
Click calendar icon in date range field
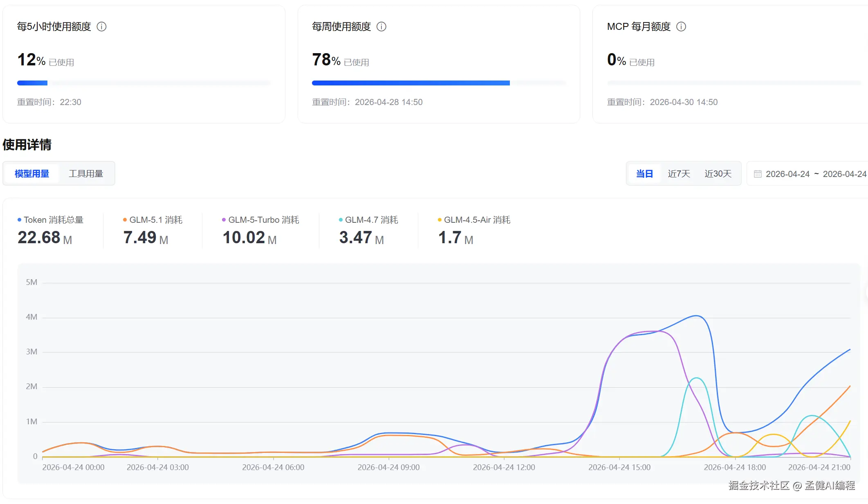click(757, 174)
